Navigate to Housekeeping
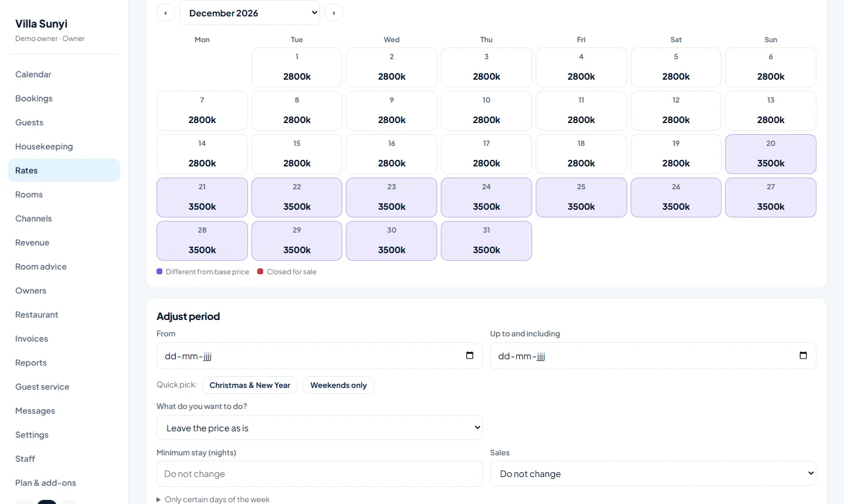The height and width of the screenshot is (504, 844). pyautogui.click(x=64, y=147)
